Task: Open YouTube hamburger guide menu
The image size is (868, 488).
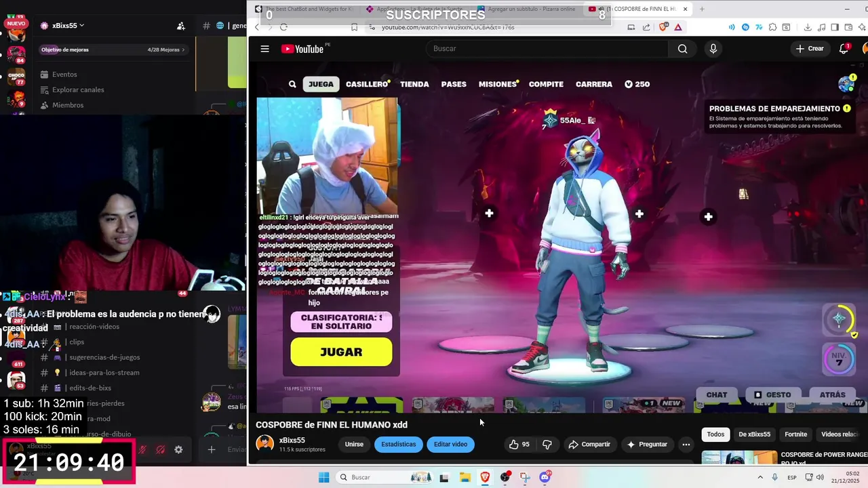Action: [264, 49]
